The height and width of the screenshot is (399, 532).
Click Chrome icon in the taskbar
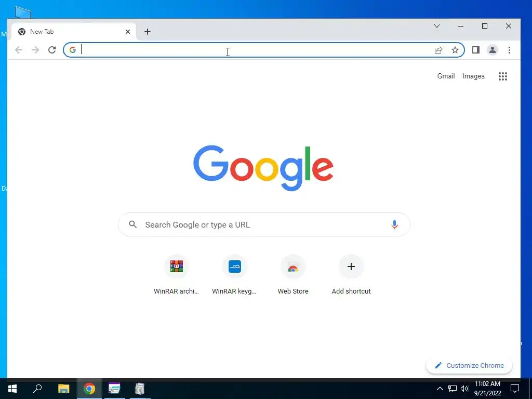(89, 389)
